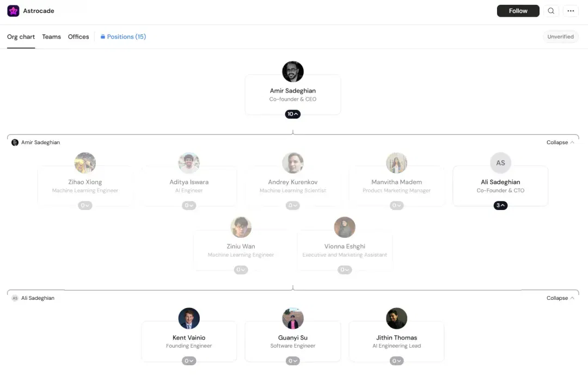
Task: Open the Offices tab
Action: point(78,37)
